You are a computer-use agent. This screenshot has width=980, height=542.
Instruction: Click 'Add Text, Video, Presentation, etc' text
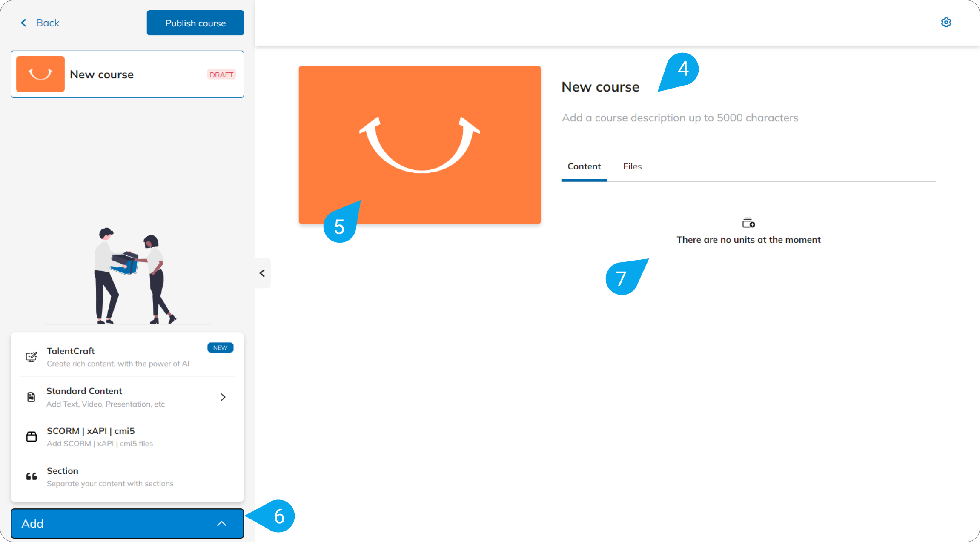click(106, 404)
